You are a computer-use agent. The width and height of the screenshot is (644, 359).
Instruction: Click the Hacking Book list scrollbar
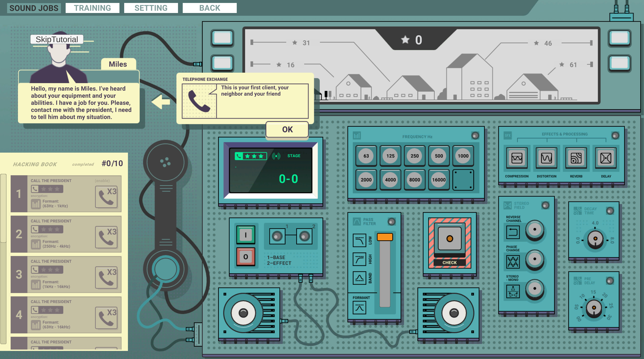click(x=3, y=208)
